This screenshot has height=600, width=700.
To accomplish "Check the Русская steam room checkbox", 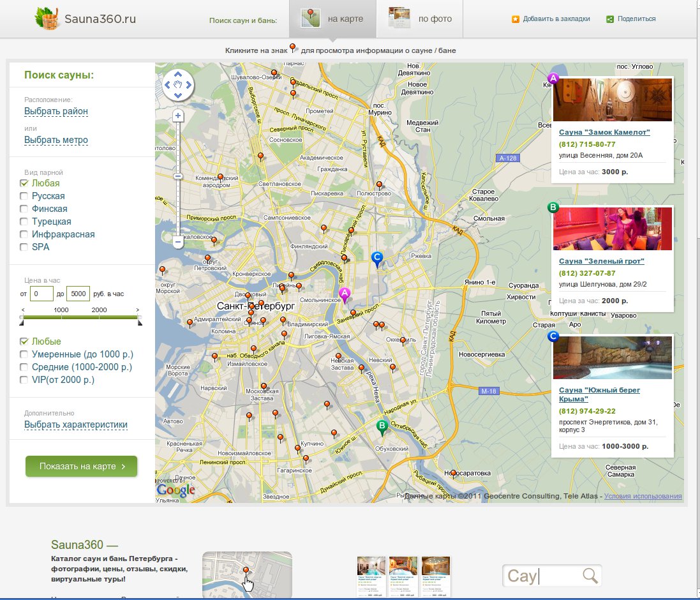I will [x=24, y=196].
